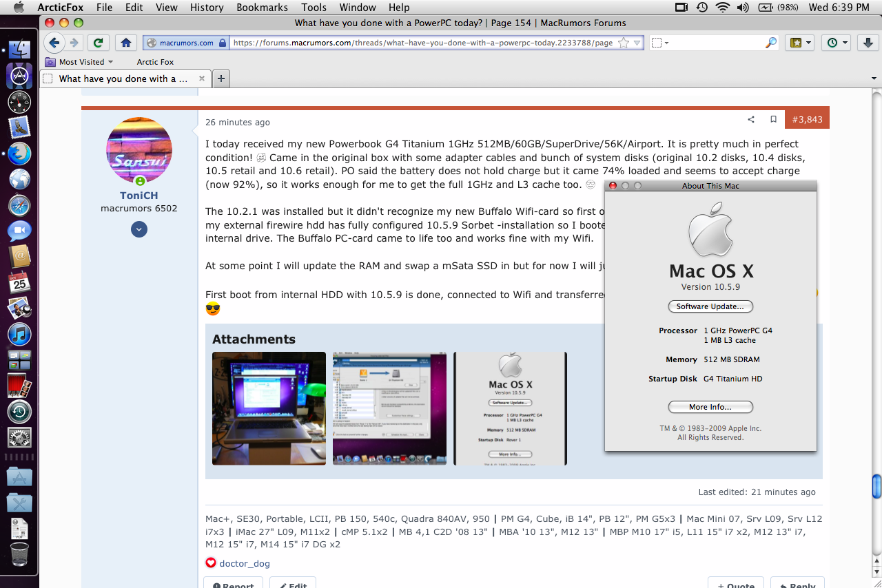Open iChat from the dock
The height and width of the screenshot is (588, 882).
(19, 231)
